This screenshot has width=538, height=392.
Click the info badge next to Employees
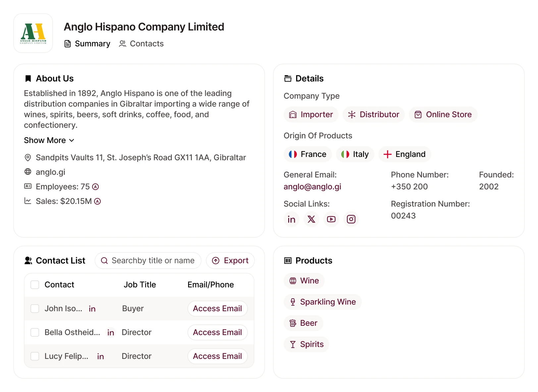pyautogui.click(x=95, y=187)
